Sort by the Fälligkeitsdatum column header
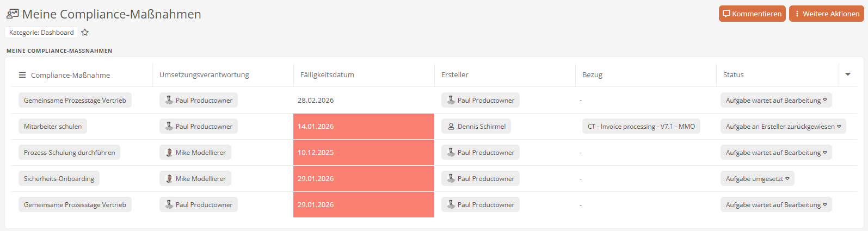The image size is (868, 231). (327, 75)
